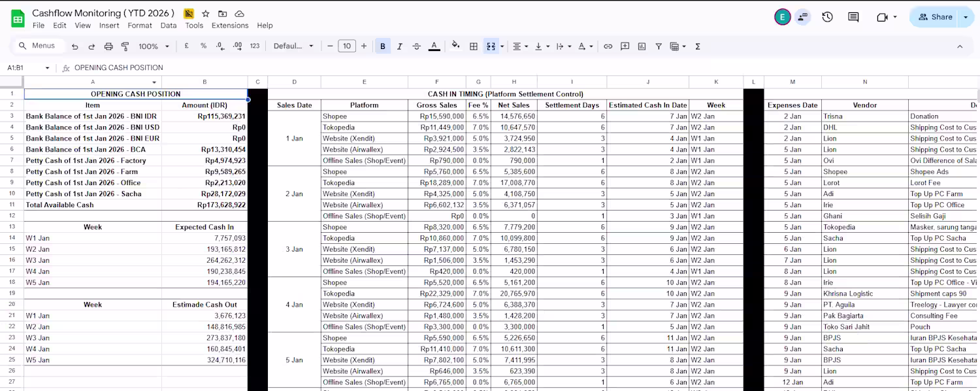Viewport: 980px width, 391px height.
Task: Open vertical align dropdown
Action: tap(542, 46)
